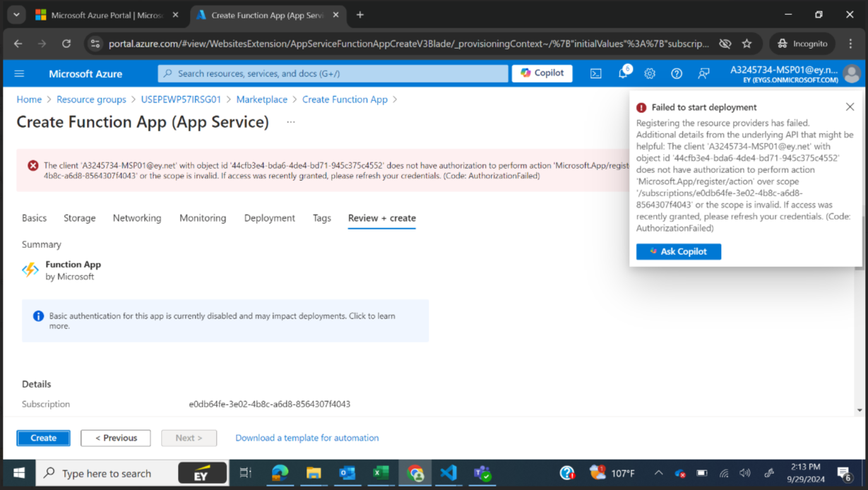
Task: Open the Azure portal hamburger menu
Action: tap(19, 73)
